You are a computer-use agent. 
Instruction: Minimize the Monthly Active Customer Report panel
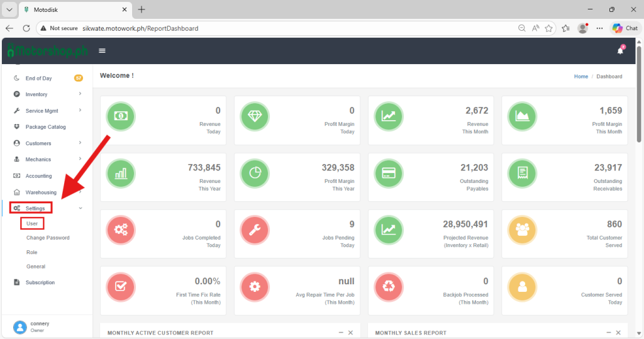[340, 332]
